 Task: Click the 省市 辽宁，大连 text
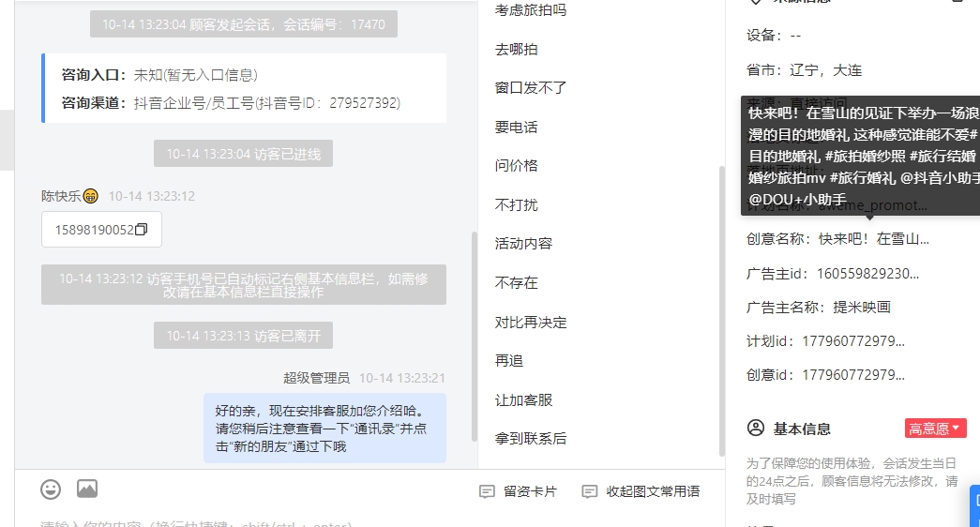click(805, 70)
